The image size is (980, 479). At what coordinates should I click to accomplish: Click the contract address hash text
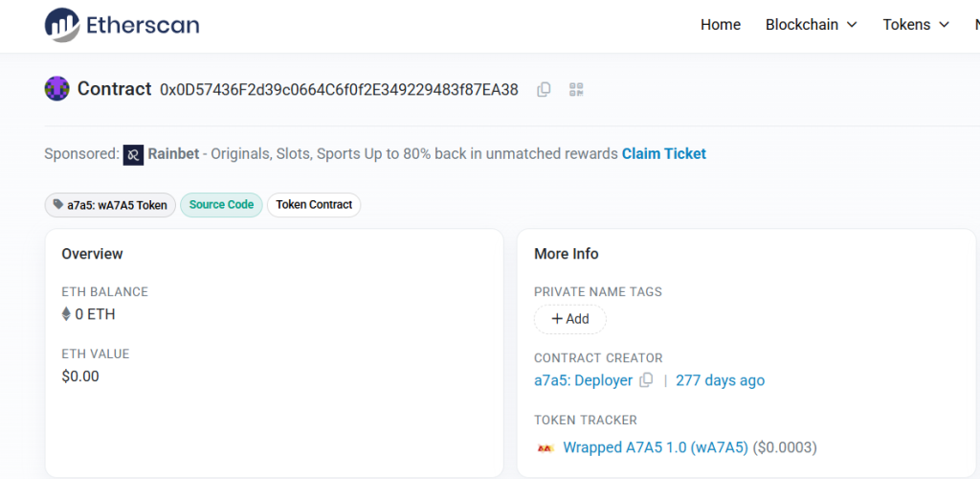pyautogui.click(x=339, y=90)
